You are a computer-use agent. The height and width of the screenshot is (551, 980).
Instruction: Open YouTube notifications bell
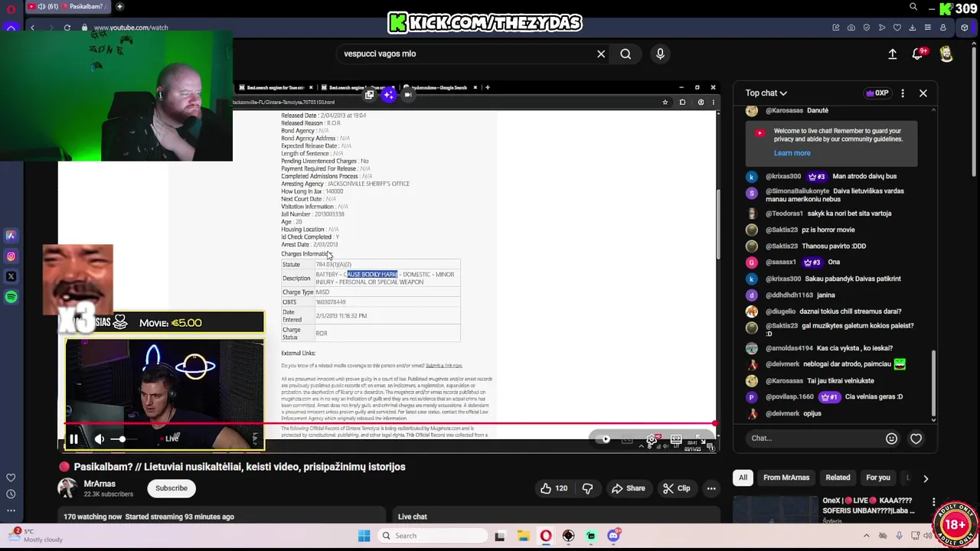click(918, 54)
